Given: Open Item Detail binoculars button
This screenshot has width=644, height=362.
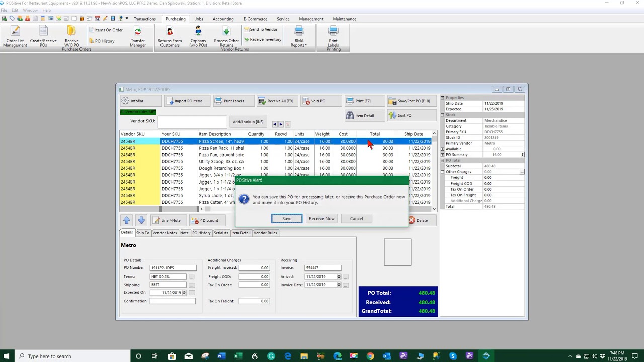Looking at the screenshot, I should point(364,115).
